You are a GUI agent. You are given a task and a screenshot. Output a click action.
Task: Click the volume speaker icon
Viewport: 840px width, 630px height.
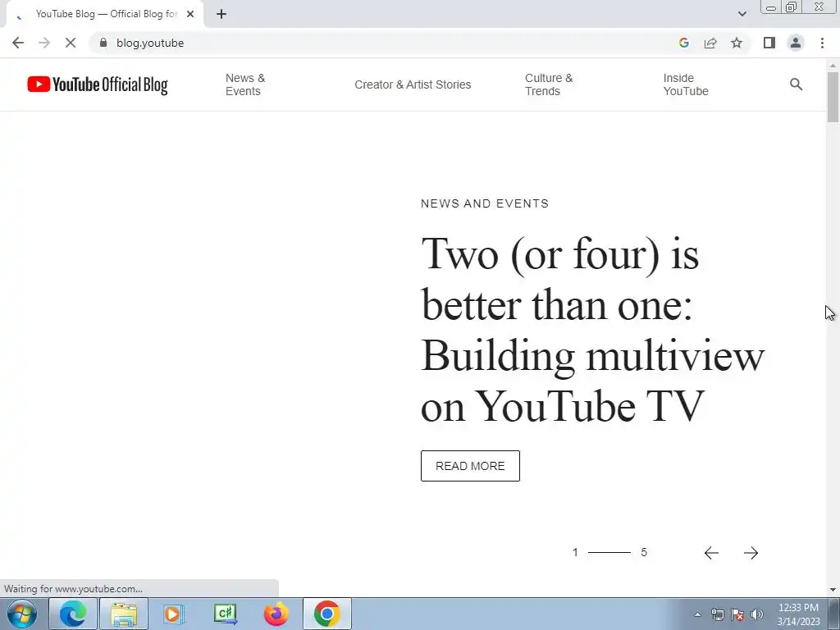click(x=757, y=614)
